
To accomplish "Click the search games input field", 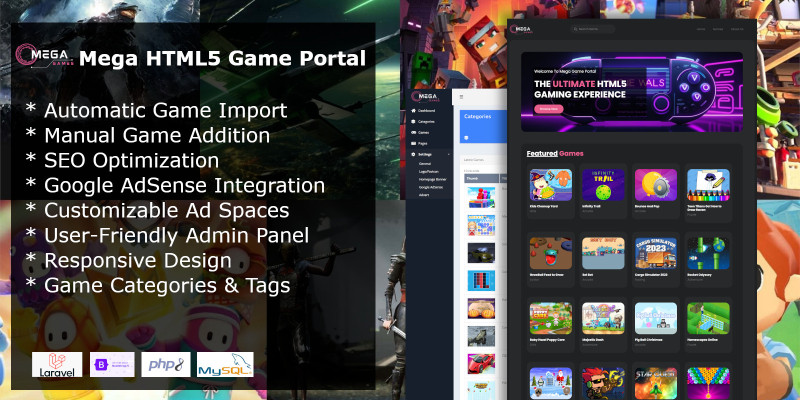I will click(600, 29).
